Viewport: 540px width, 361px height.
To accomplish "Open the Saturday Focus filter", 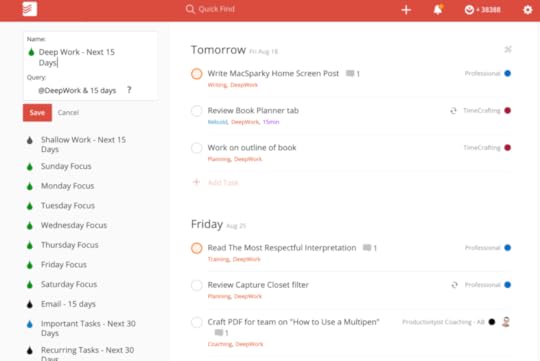I will tap(69, 284).
